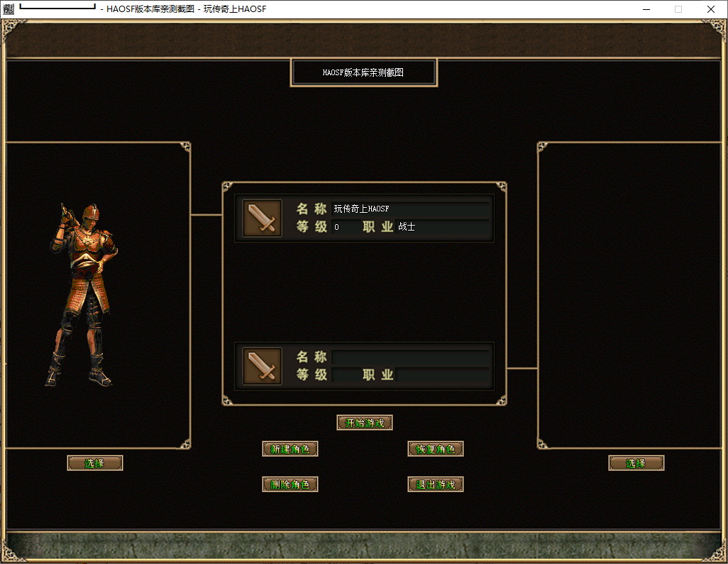Click the name field showing 玩传奇上HAOSF
This screenshot has width=728, height=564.
(410, 209)
